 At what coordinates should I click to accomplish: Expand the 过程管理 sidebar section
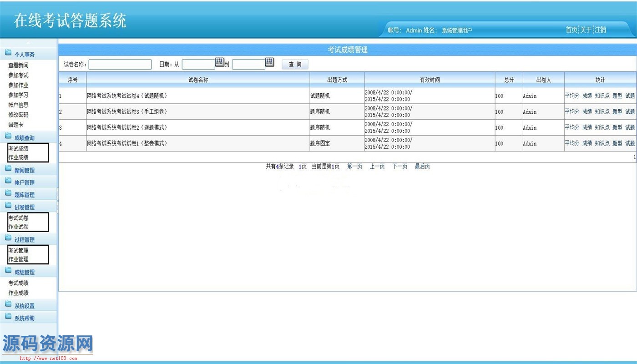pos(24,239)
